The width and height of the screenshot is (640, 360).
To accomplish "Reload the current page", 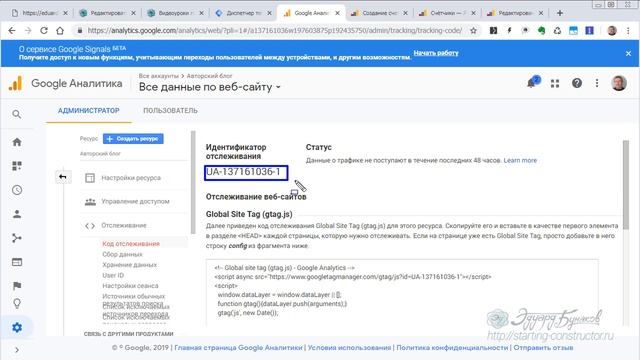I will tap(44, 31).
